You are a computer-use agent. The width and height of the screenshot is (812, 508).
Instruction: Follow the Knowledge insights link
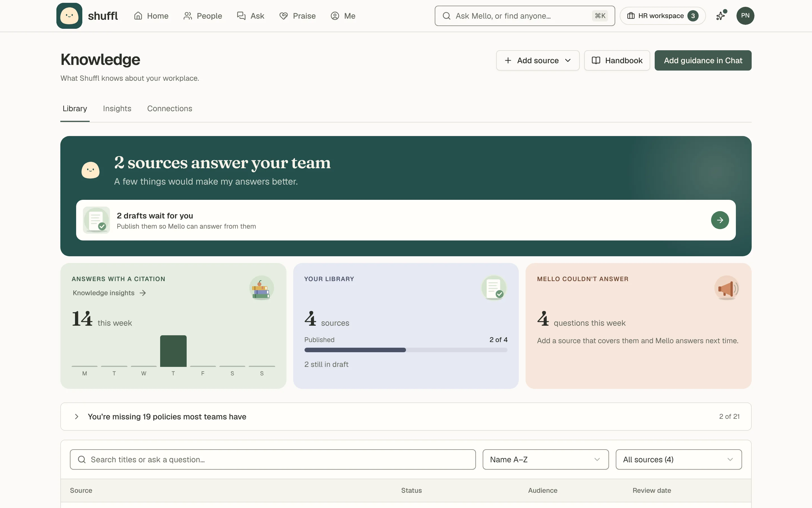click(x=109, y=293)
